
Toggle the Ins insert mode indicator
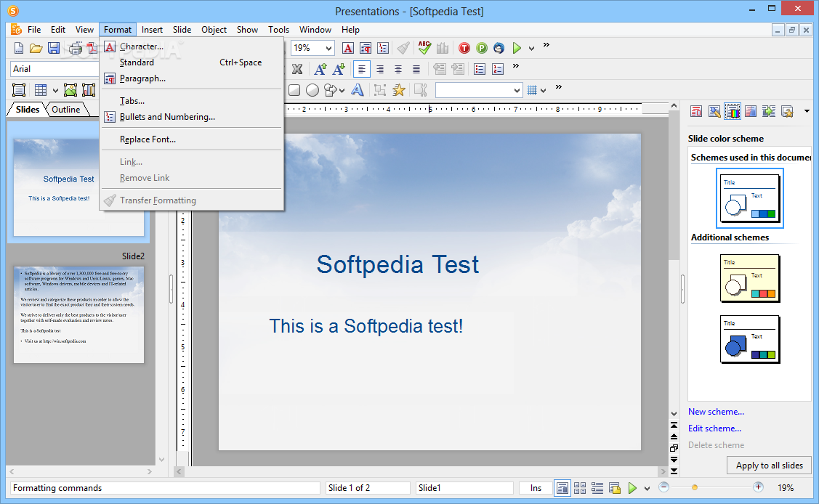pos(536,488)
